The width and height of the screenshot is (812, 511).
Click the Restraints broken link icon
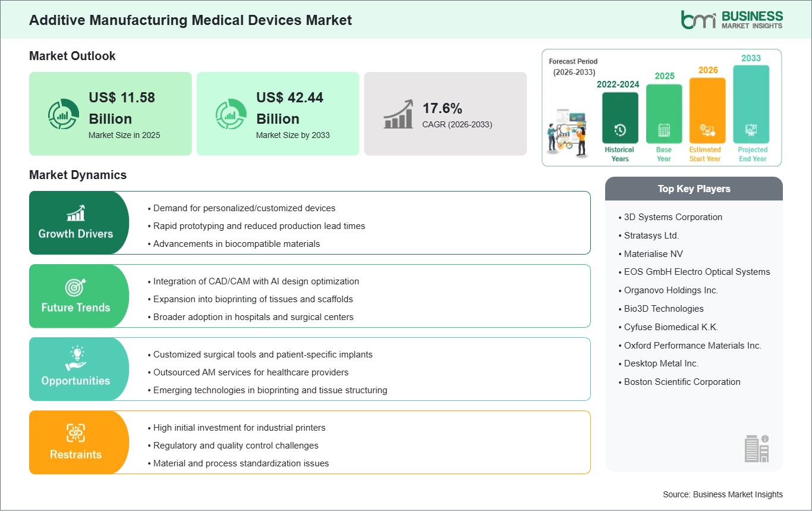pyautogui.click(x=75, y=433)
